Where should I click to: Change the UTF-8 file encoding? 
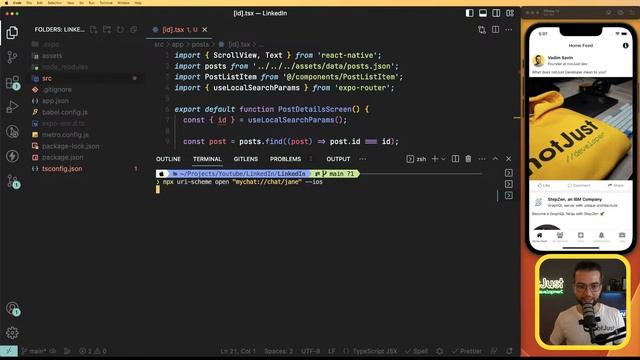point(310,351)
